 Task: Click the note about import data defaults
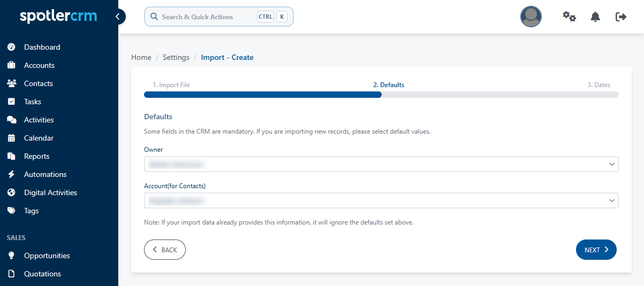[278, 222]
